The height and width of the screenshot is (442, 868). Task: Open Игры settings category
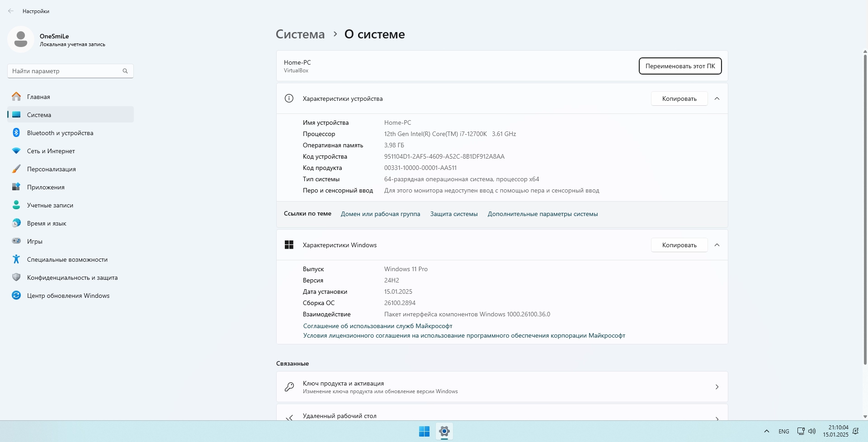click(x=71, y=241)
